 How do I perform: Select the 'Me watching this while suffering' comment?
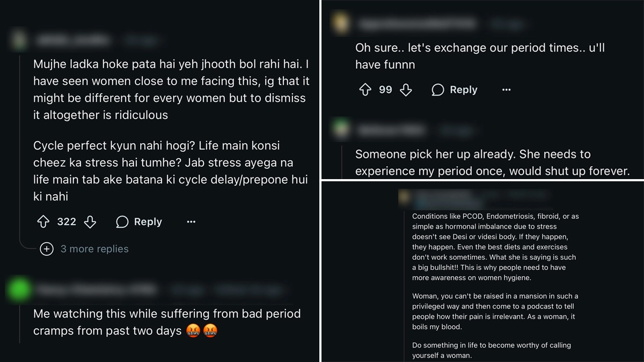coord(167,322)
